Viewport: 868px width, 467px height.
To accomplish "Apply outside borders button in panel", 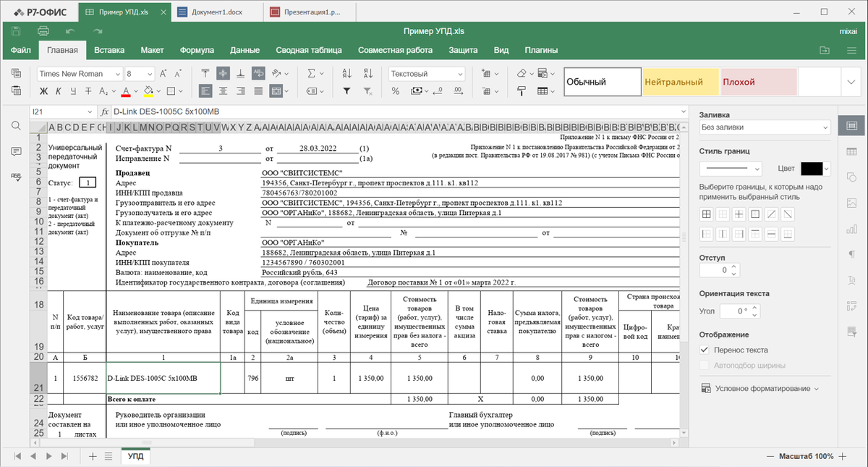I will 754,214.
